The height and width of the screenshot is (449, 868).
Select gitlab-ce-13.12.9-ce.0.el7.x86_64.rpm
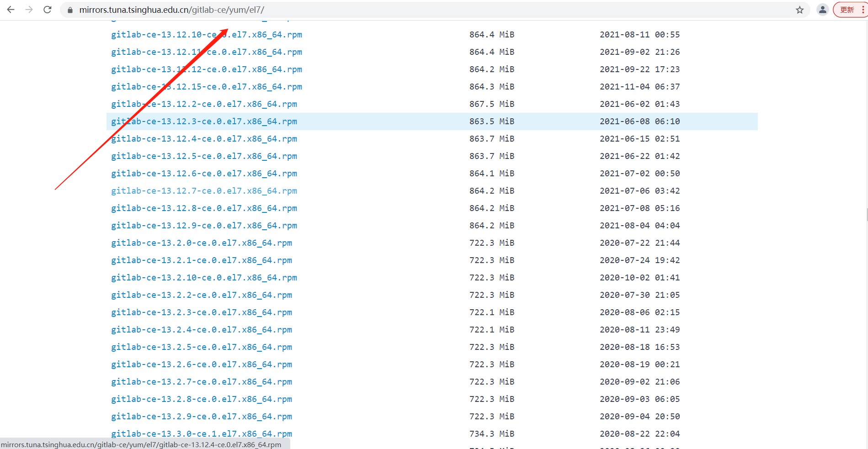click(x=204, y=226)
